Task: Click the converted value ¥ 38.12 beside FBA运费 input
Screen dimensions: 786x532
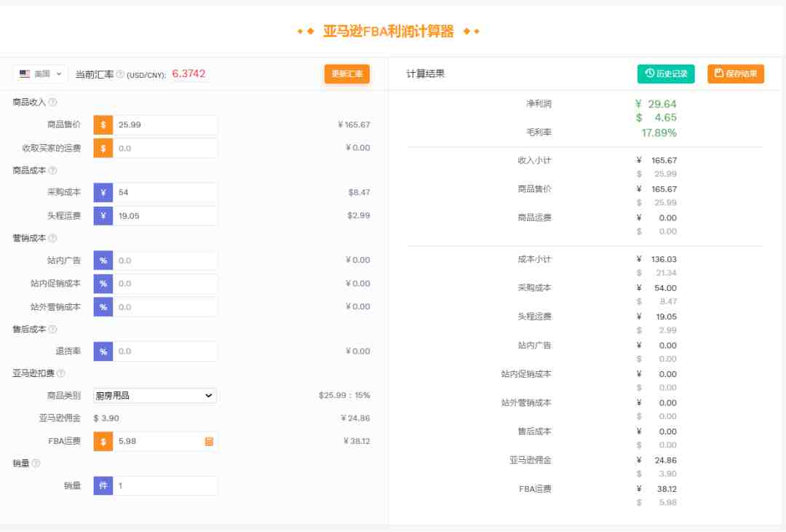Action: 357,441
